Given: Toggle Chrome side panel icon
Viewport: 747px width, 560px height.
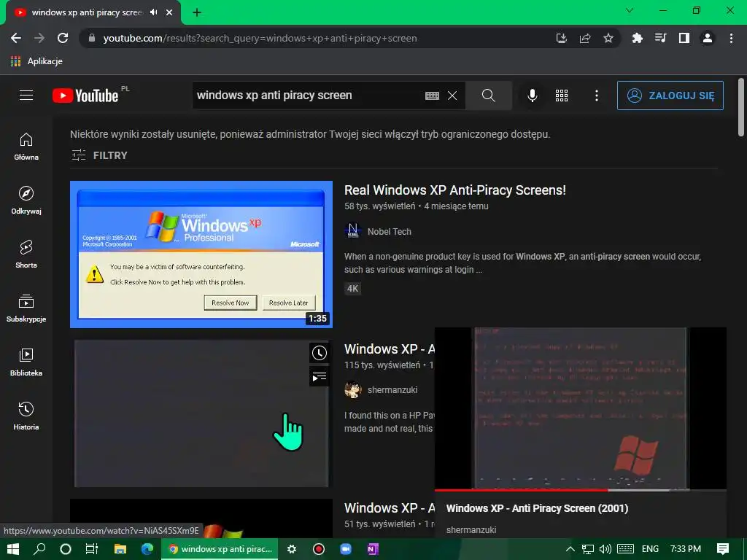Looking at the screenshot, I should click(x=684, y=38).
